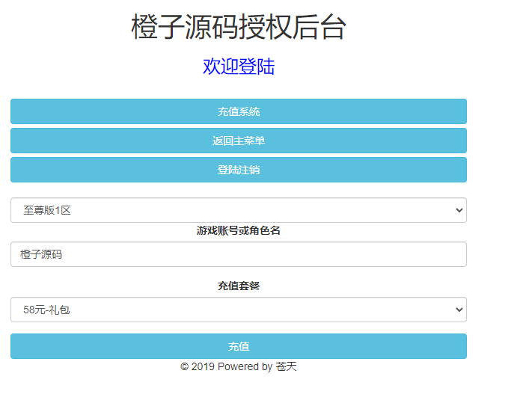This screenshot has height=412, width=532.
Task: Click the 苍天 author name in footer
Action: [286, 367]
